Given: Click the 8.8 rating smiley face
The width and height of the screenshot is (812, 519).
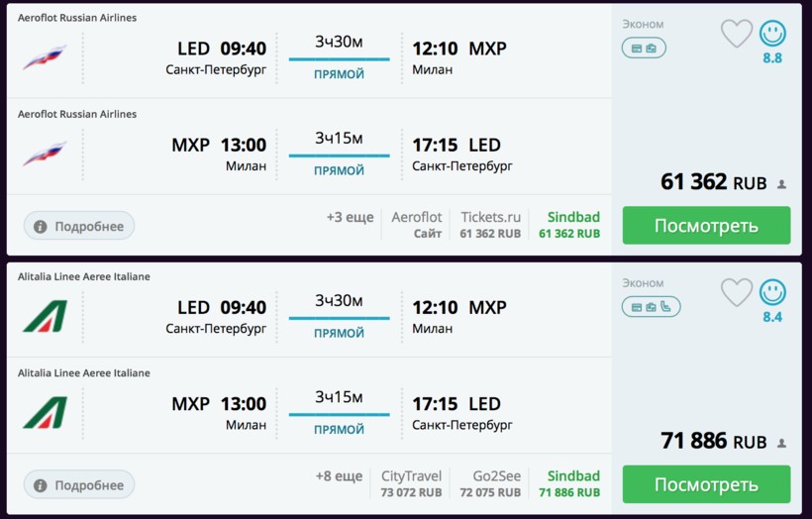Looking at the screenshot, I should (x=772, y=34).
